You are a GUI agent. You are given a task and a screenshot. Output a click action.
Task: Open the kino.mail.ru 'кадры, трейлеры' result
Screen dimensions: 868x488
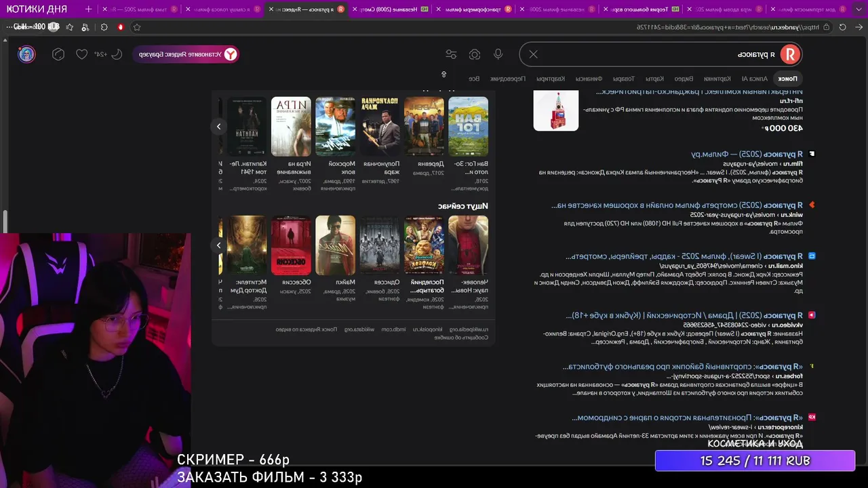(x=686, y=256)
